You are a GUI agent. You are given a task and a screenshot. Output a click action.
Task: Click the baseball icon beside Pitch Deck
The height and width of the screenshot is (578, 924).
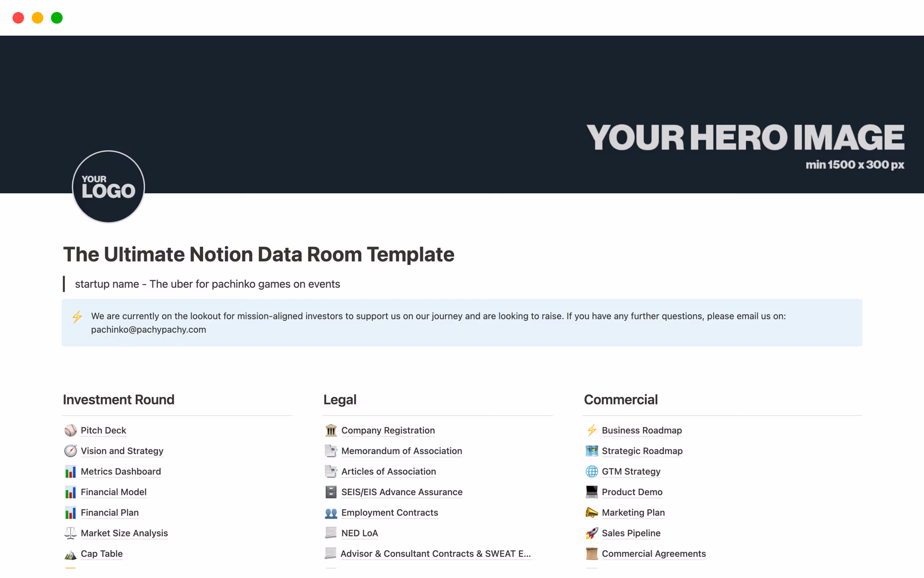[70, 430]
